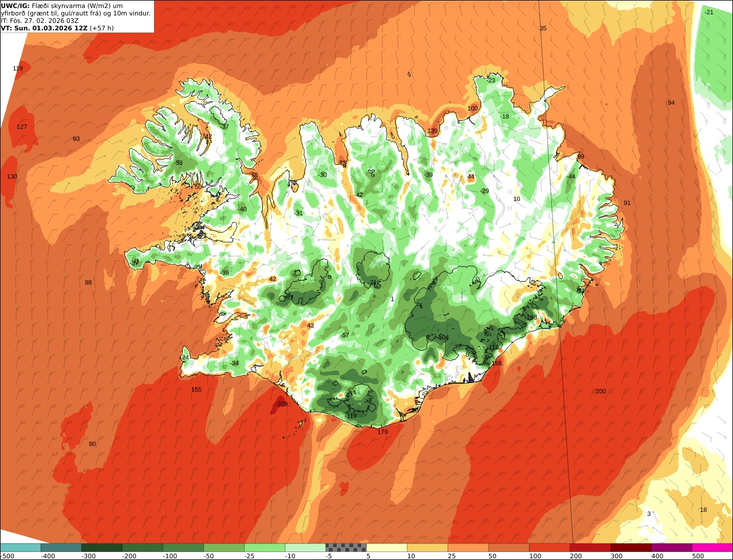
Task: Pick the 25 to 50 light orange legend swatch
Action: coord(468,547)
